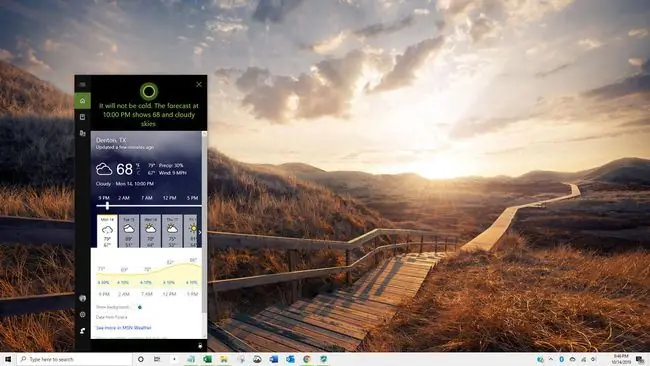Viewport: 650px width, 366px height.
Task: Toggle the Show background switch
Action: coord(136,307)
